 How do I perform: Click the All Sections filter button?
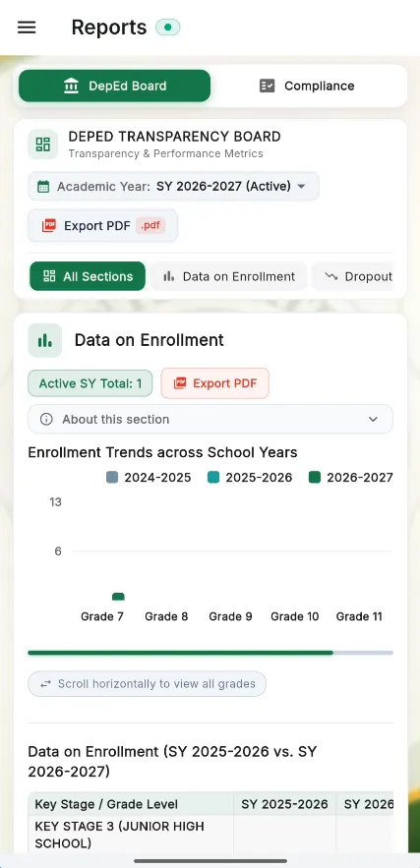[88, 276]
